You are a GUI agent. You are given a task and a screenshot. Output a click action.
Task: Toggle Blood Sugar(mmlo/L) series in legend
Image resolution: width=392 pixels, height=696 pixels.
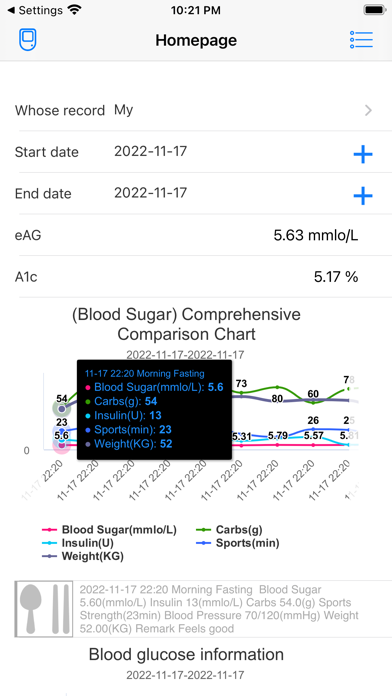click(x=109, y=530)
